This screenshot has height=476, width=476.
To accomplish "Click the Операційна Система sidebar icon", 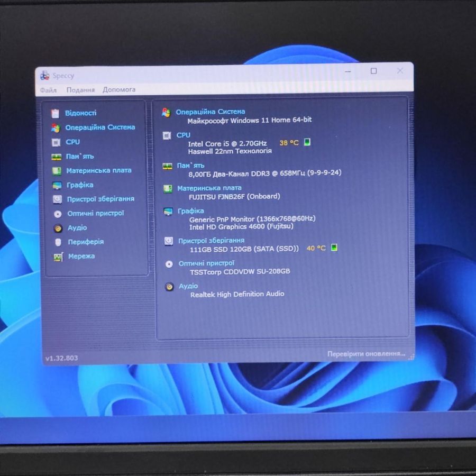I will (56, 128).
